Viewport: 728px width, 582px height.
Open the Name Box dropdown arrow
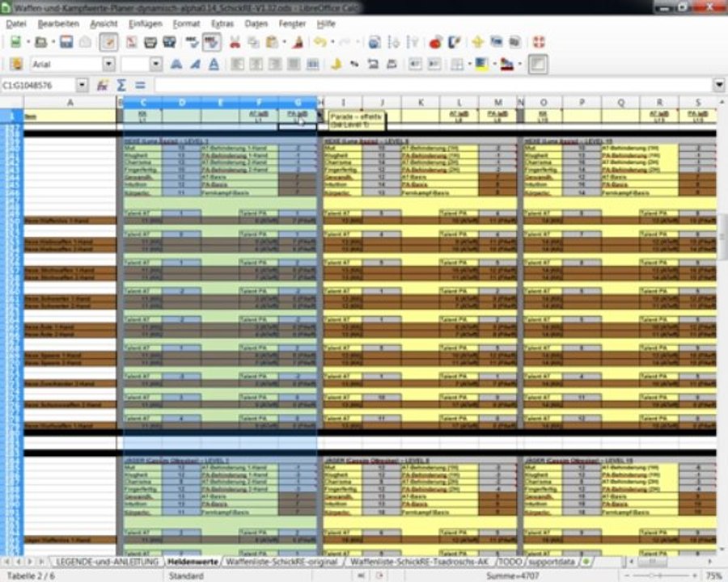coord(83,85)
